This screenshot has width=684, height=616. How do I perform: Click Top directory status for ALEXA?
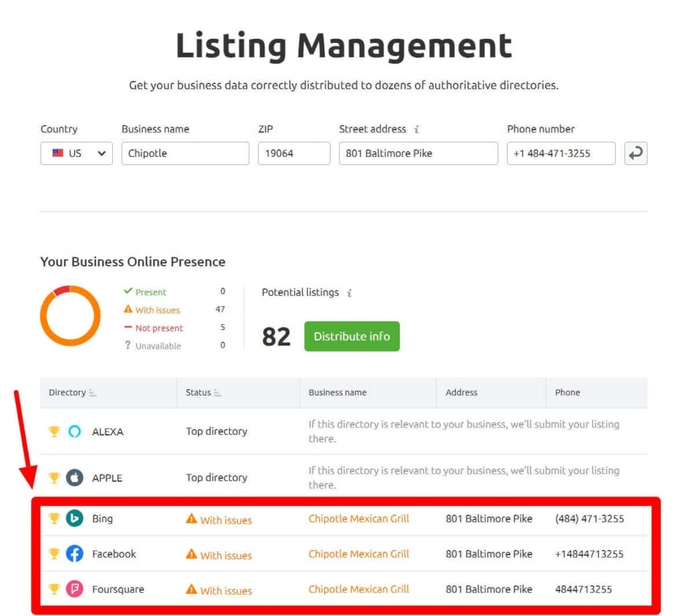coord(216,431)
